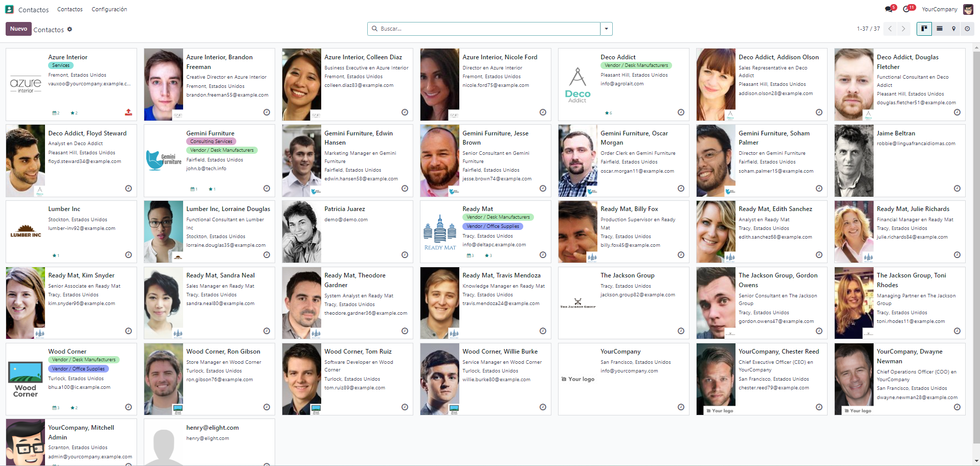Click activity clock on Floyd Steward card
Screen dimensions: 980x466
click(x=128, y=189)
